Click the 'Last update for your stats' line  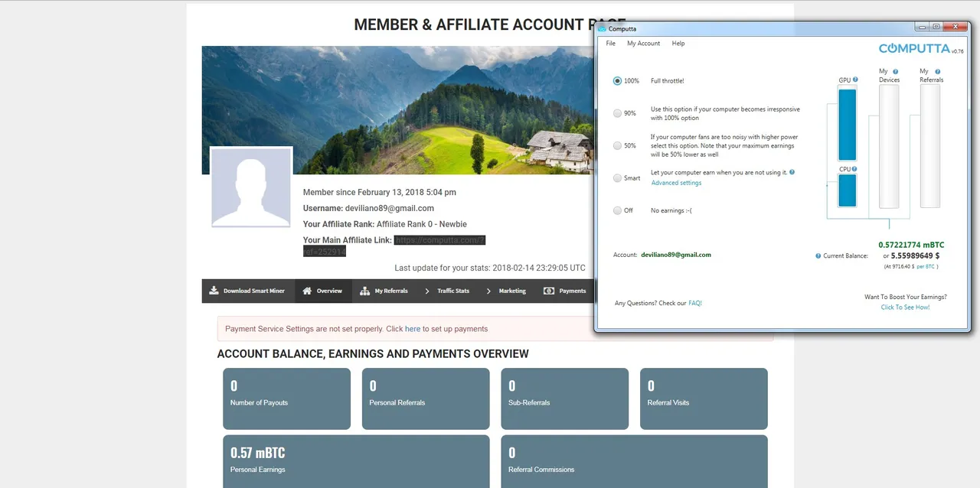[x=490, y=268]
